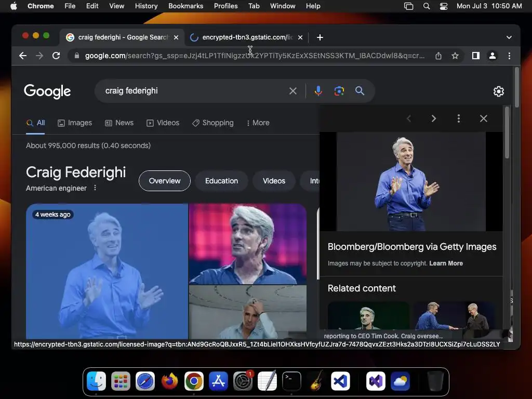Close the encrypted-tbn3.gstatic.com tab

coord(300,37)
